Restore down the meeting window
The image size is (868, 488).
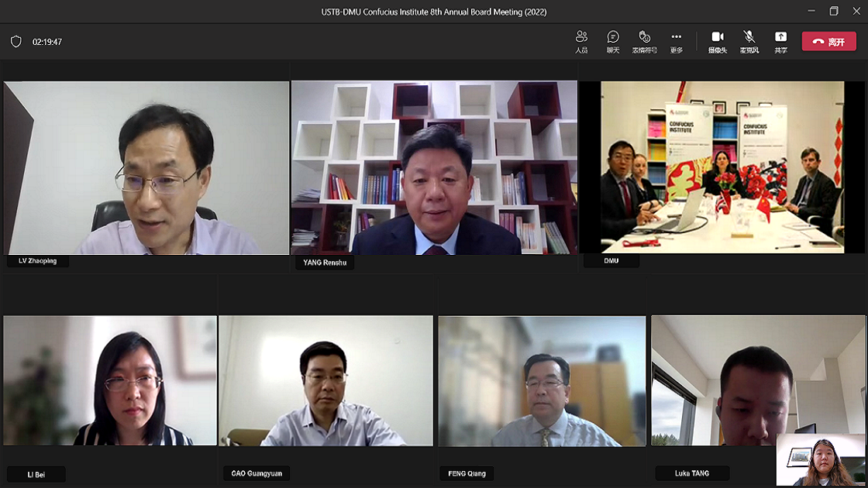pyautogui.click(x=834, y=11)
